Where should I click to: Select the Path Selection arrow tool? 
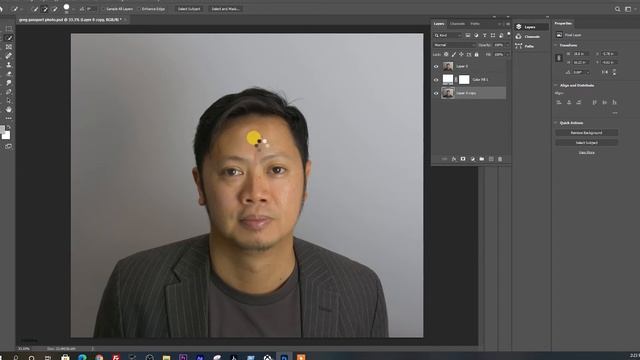coord(9,100)
